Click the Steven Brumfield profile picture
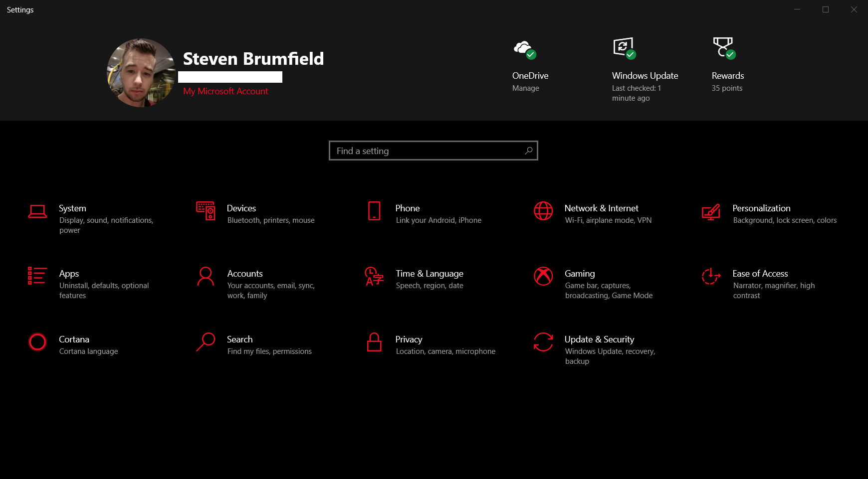Screen dimensions: 868x479 [141, 73]
